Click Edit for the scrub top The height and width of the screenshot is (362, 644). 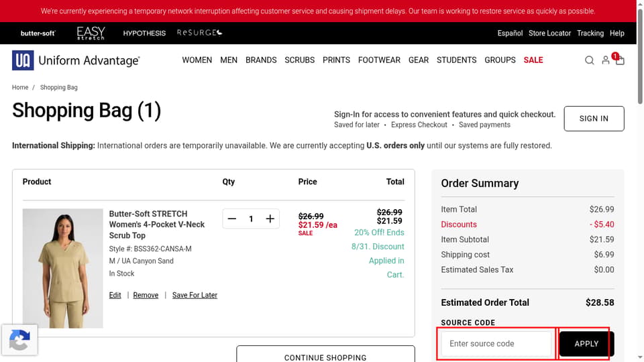click(115, 295)
